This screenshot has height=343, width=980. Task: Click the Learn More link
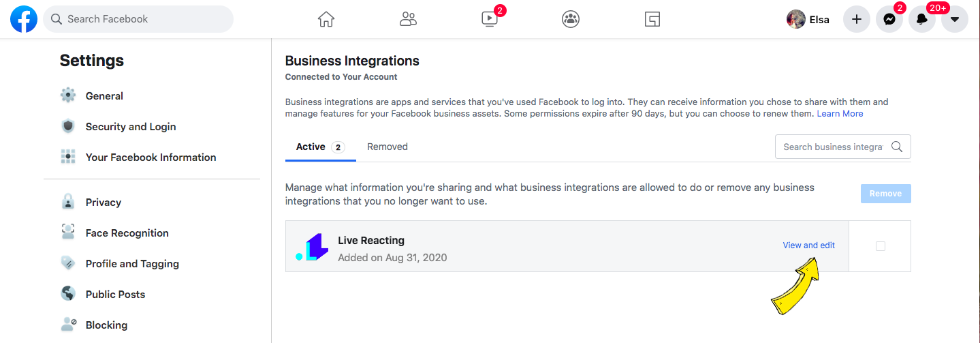pos(840,114)
